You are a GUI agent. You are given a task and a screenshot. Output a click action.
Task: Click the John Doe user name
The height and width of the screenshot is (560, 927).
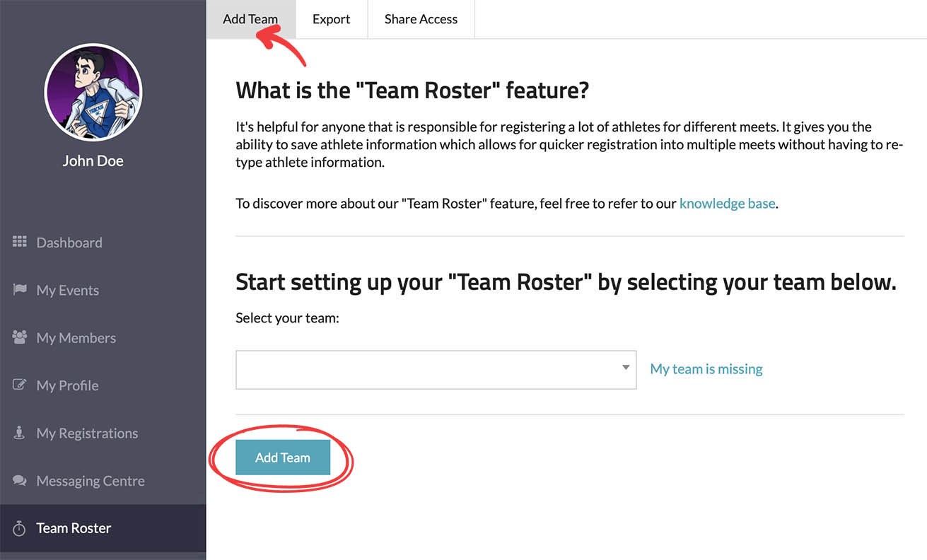point(93,161)
